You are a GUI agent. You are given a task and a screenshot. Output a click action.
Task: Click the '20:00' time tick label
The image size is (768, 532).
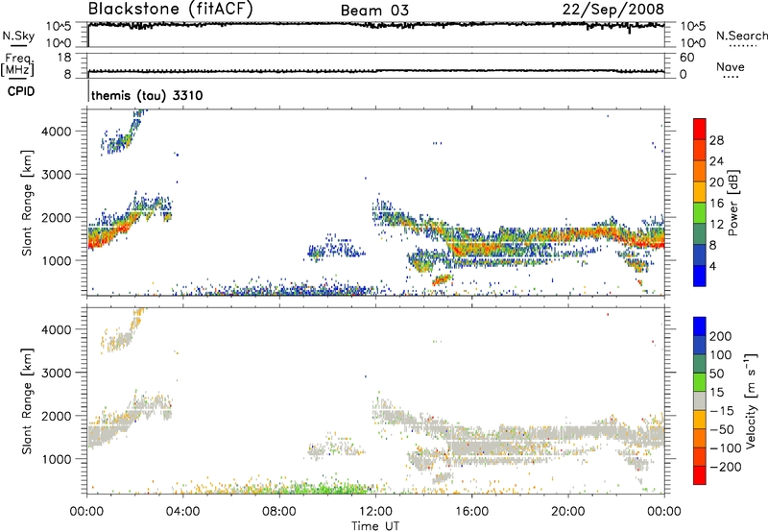(x=567, y=512)
